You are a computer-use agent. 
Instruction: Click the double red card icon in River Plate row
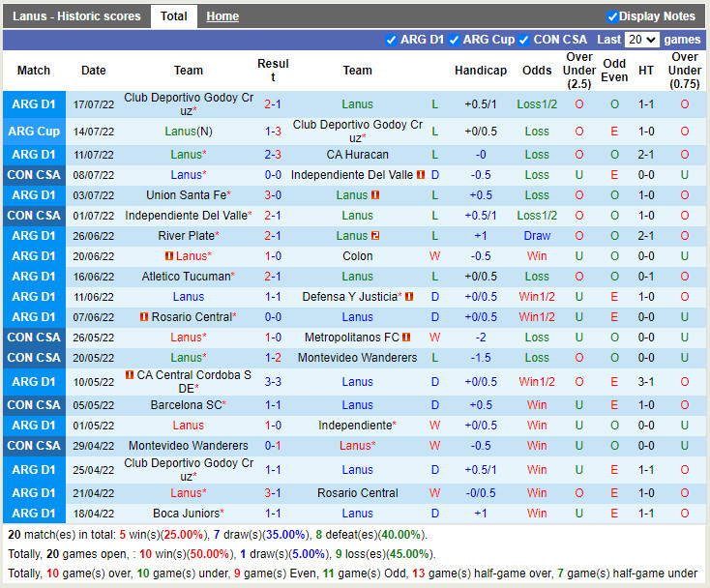(x=375, y=236)
